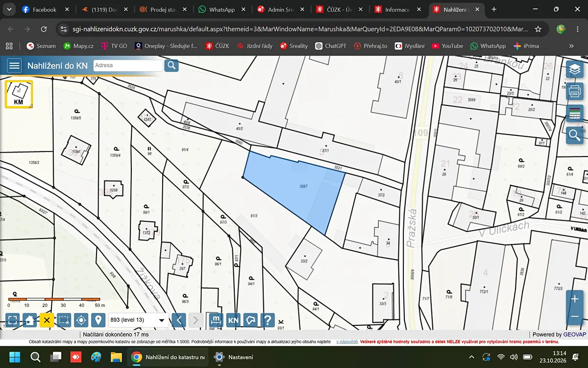Image resolution: width=588 pixels, height=368 pixels.
Task: Reload the page
Action: tap(44, 29)
